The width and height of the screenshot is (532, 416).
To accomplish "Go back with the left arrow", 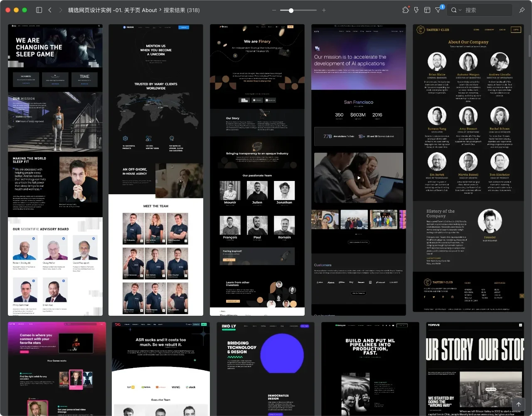I will (50, 10).
